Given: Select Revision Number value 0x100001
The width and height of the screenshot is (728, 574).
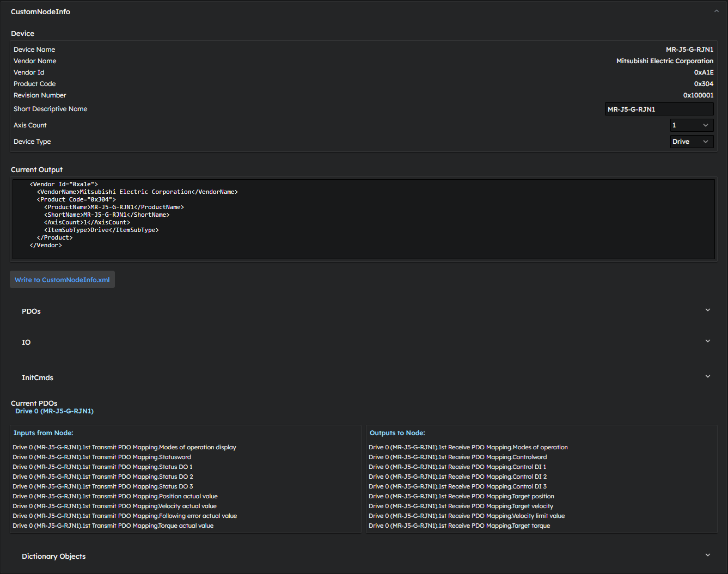Looking at the screenshot, I should [x=698, y=95].
